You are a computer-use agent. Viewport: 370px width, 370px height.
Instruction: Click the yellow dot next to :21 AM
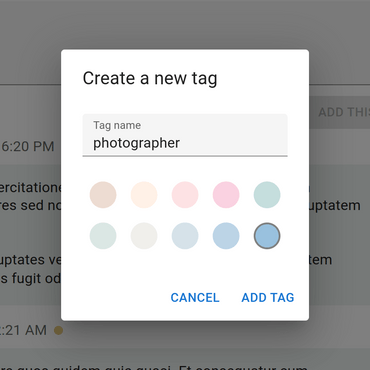tap(59, 330)
